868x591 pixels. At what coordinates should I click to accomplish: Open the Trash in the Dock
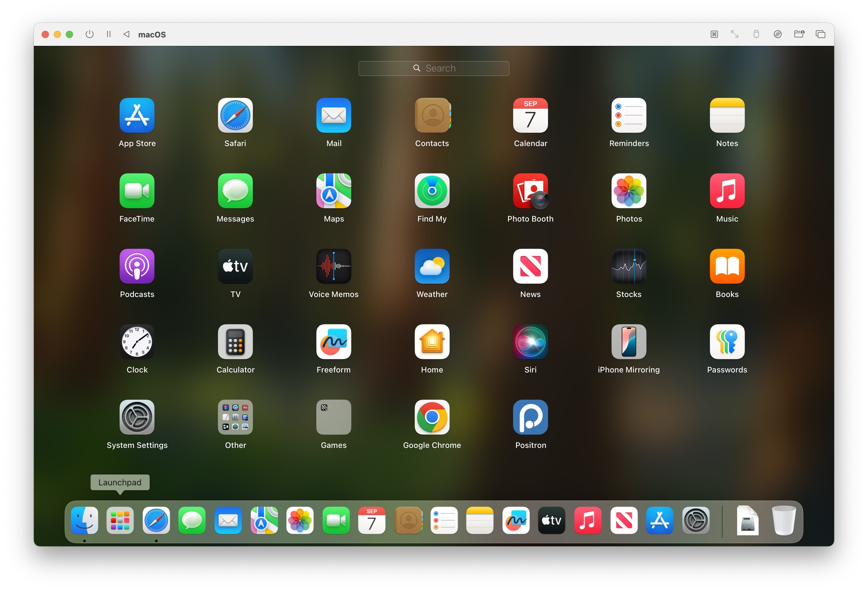point(783,520)
